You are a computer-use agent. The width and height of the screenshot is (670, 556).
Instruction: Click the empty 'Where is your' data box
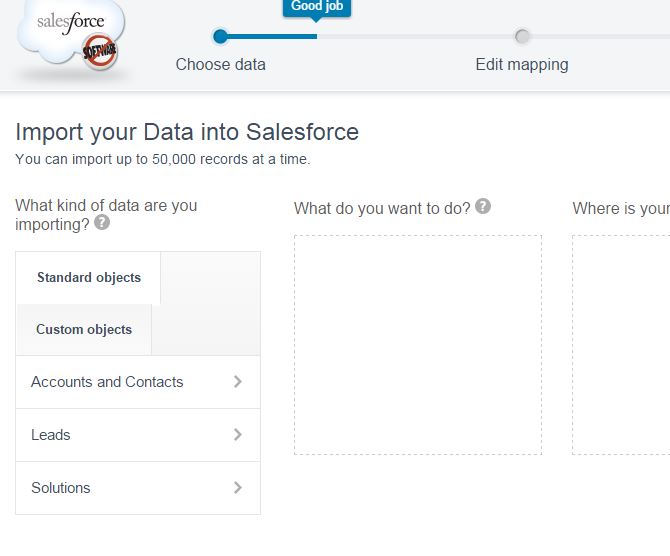click(x=622, y=345)
